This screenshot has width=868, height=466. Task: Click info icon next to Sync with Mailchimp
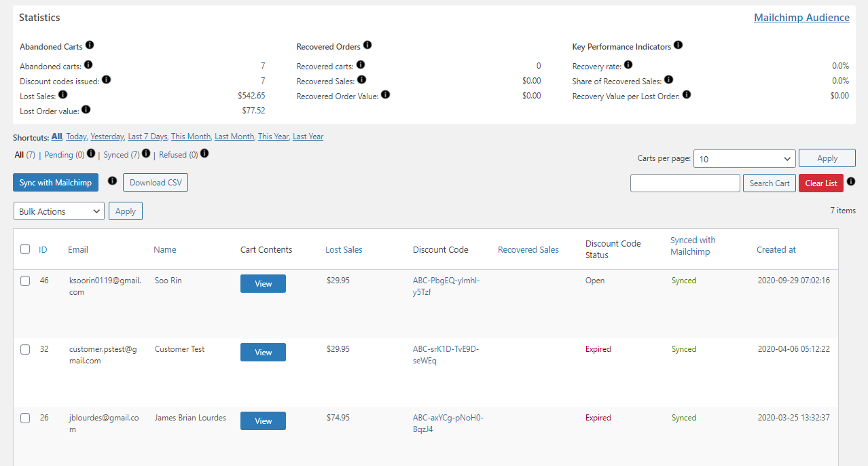pyautogui.click(x=113, y=181)
